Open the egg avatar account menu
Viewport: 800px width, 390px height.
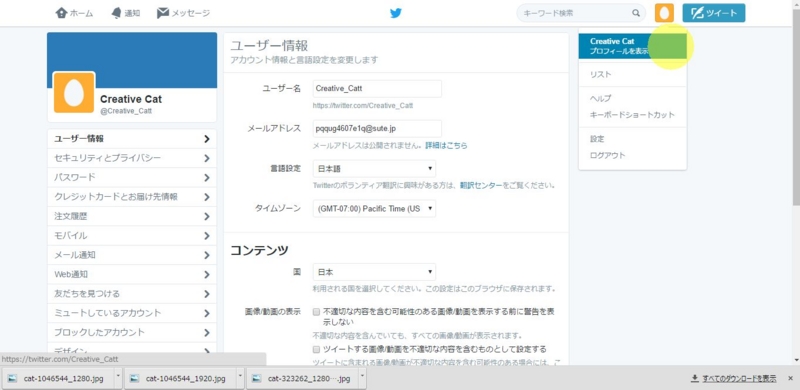pos(664,13)
